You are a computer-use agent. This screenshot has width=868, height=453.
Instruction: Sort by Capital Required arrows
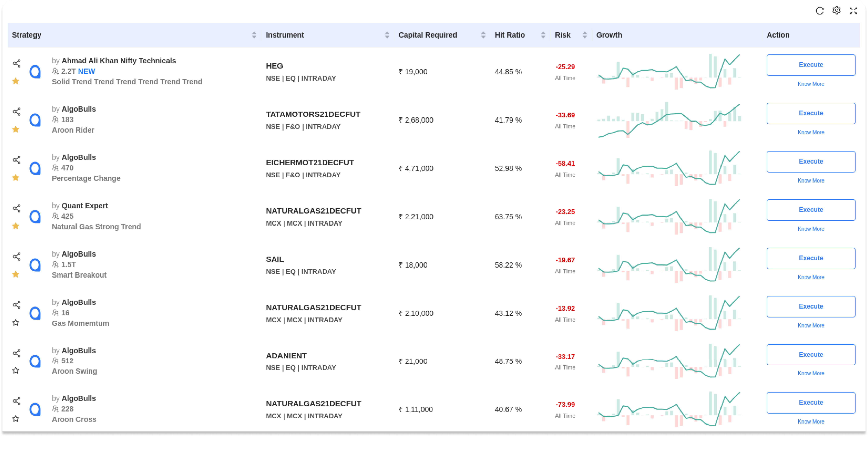click(x=483, y=35)
